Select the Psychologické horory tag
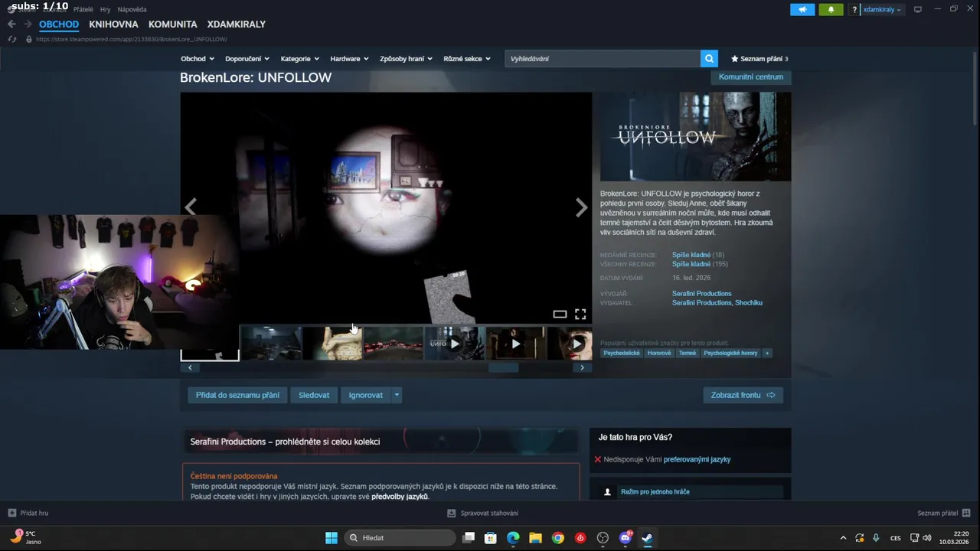This screenshot has width=980, height=551. pyautogui.click(x=730, y=353)
